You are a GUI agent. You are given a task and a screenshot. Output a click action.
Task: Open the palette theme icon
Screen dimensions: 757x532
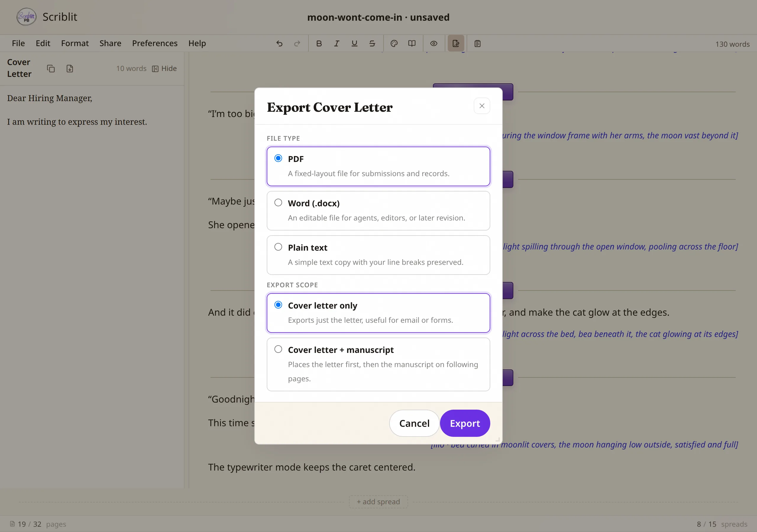click(x=394, y=43)
